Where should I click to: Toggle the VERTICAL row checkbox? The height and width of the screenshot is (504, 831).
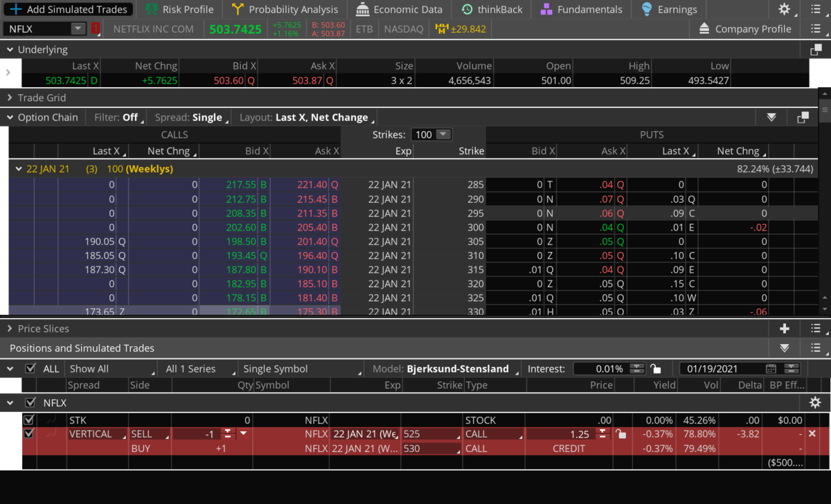coord(28,433)
